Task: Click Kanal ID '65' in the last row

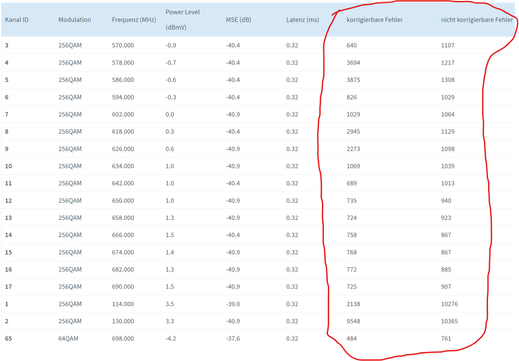Action: [8, 339]
